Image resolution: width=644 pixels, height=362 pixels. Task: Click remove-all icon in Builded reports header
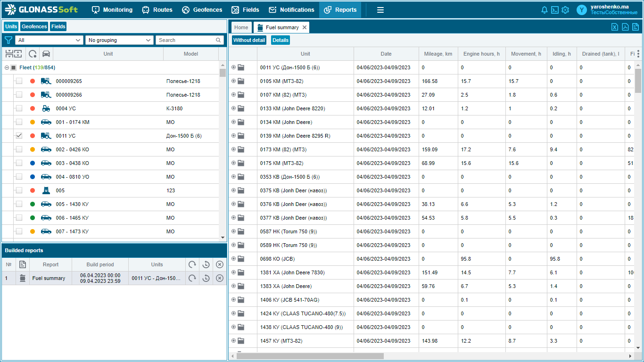point(219,264)
